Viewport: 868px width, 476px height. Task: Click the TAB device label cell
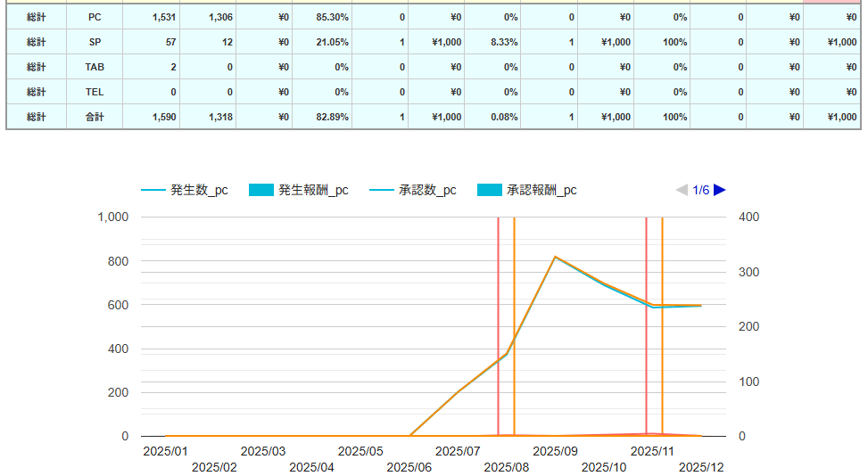(x=95, y=67)
